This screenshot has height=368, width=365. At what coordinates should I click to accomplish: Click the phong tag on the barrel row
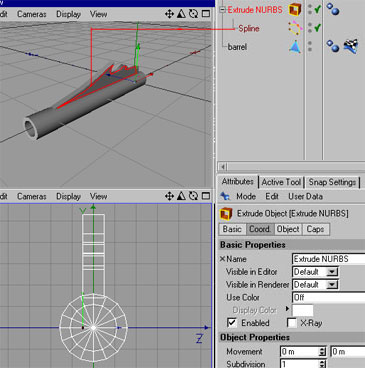coord(333,46)
